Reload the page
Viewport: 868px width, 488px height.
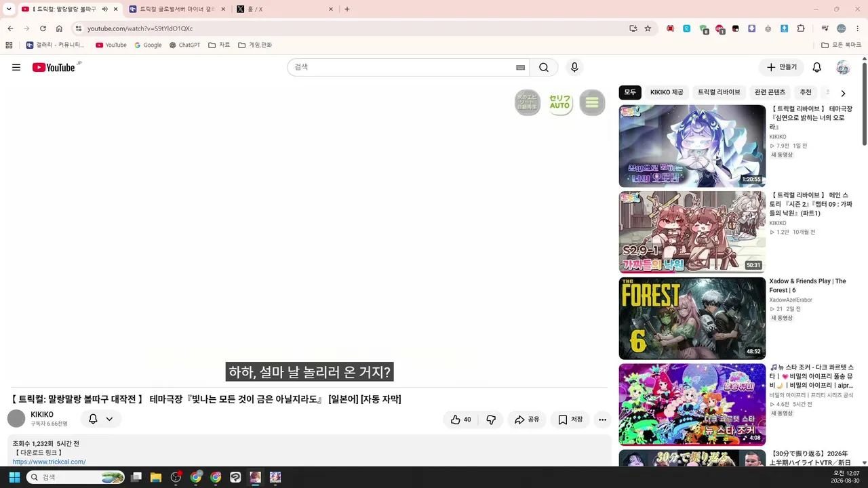[43, 28]
